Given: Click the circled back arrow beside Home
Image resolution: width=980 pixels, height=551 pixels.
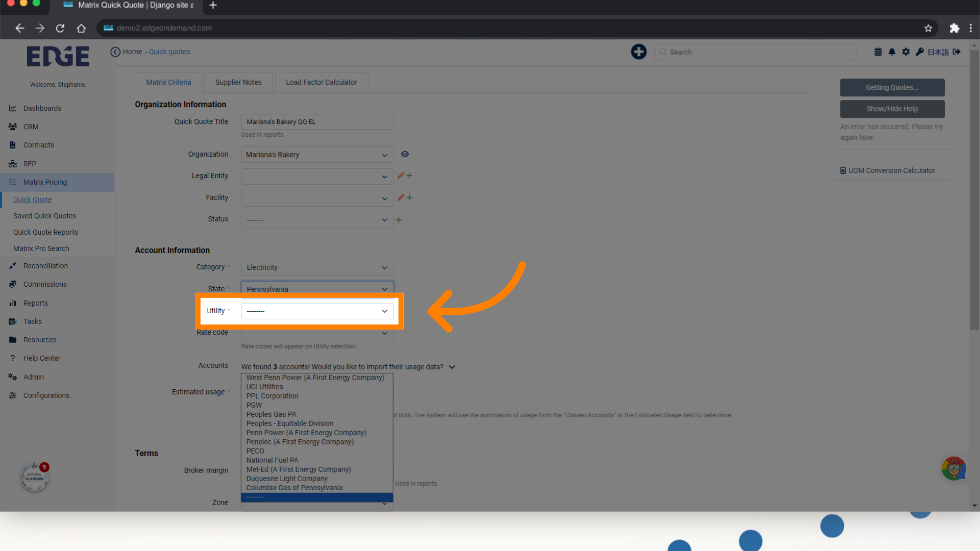Looking at the screenshot, I should (115, 52).
